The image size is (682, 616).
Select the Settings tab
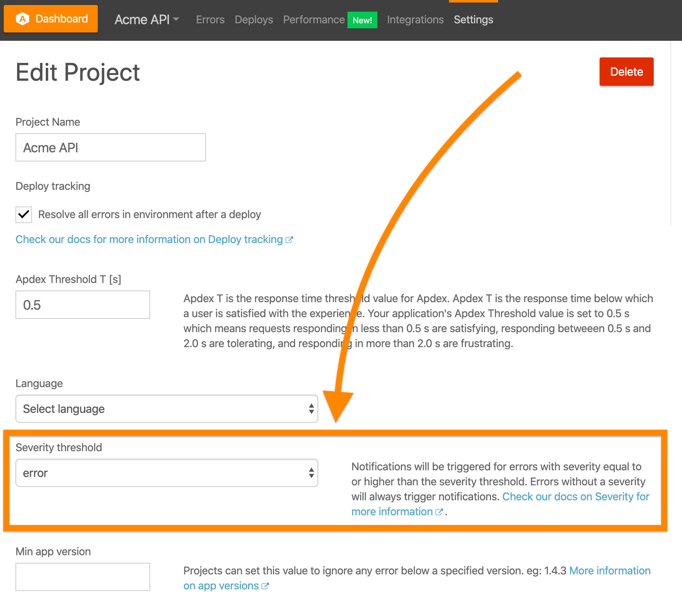(x=473, y=20)
